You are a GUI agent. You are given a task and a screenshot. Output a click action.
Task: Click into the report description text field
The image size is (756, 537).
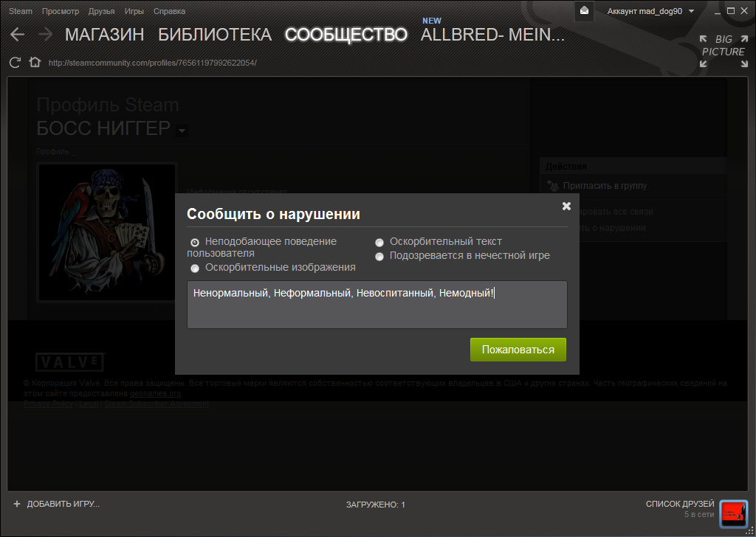(377, 305)
